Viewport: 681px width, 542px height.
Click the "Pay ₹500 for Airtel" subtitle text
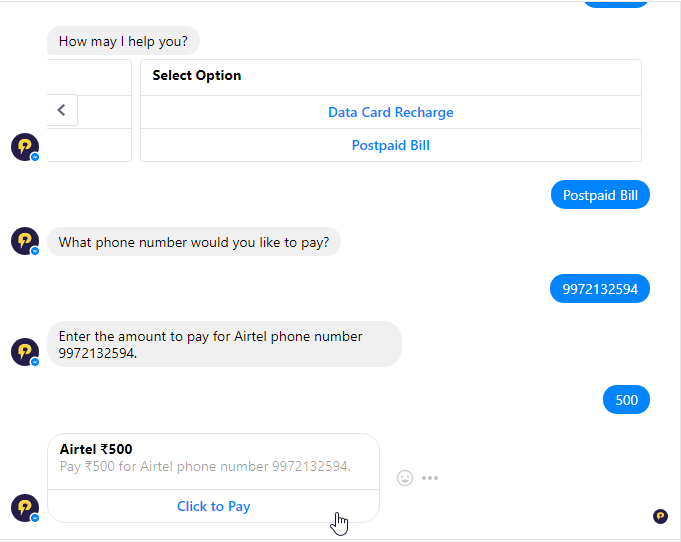point(205,466)
